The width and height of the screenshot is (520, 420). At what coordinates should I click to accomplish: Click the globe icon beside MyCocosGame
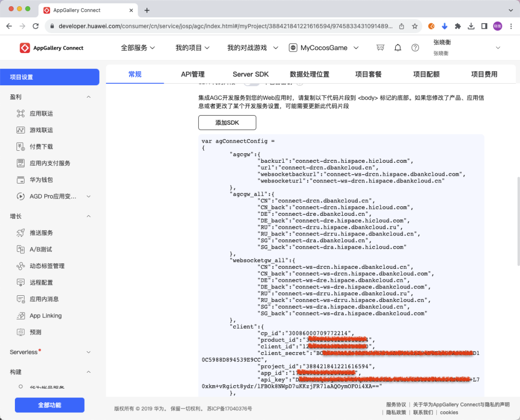(293, 48)
